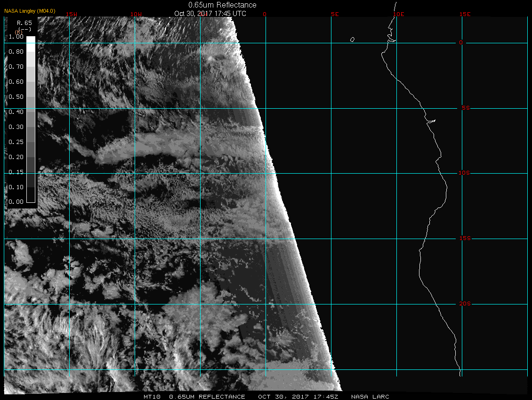Image resolution: width=532 pixels, height=400 pixels.
Task: Click the 0.30 value on the reflectance scale
Action: tap(16, 127)
